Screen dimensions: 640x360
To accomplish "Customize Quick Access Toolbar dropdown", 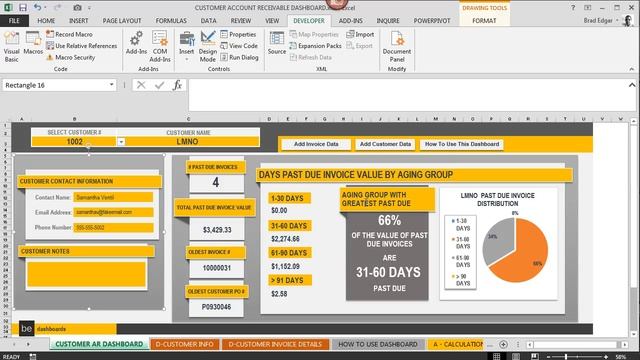I will [x=89, y=8].
